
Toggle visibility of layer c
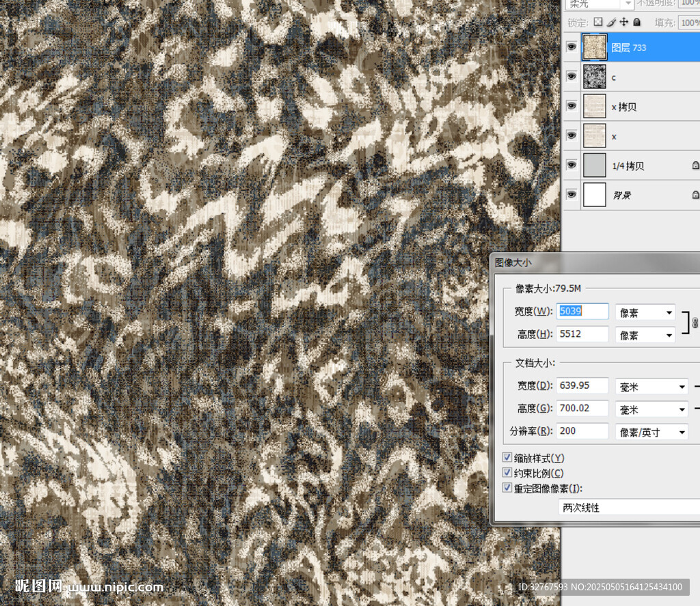tap(571, 77)
